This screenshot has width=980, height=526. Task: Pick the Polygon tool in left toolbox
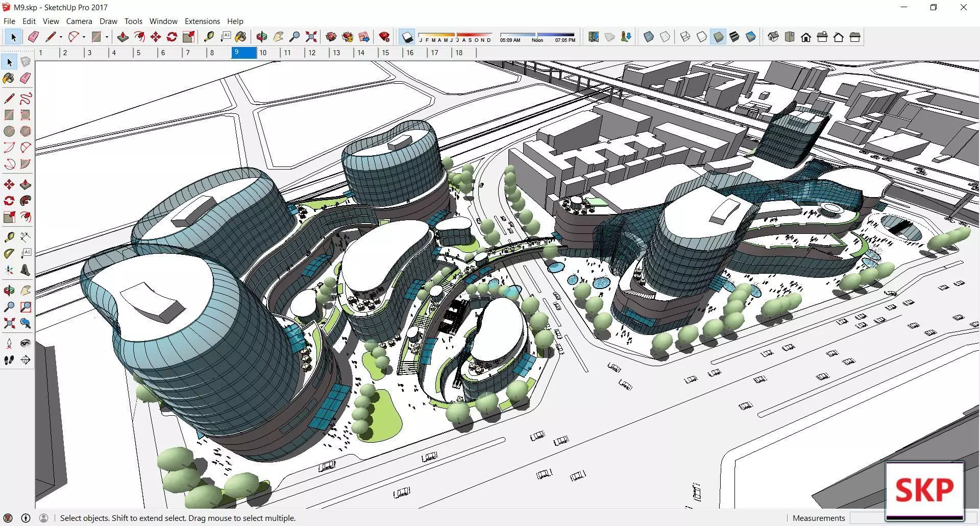[x=26, y=131]
